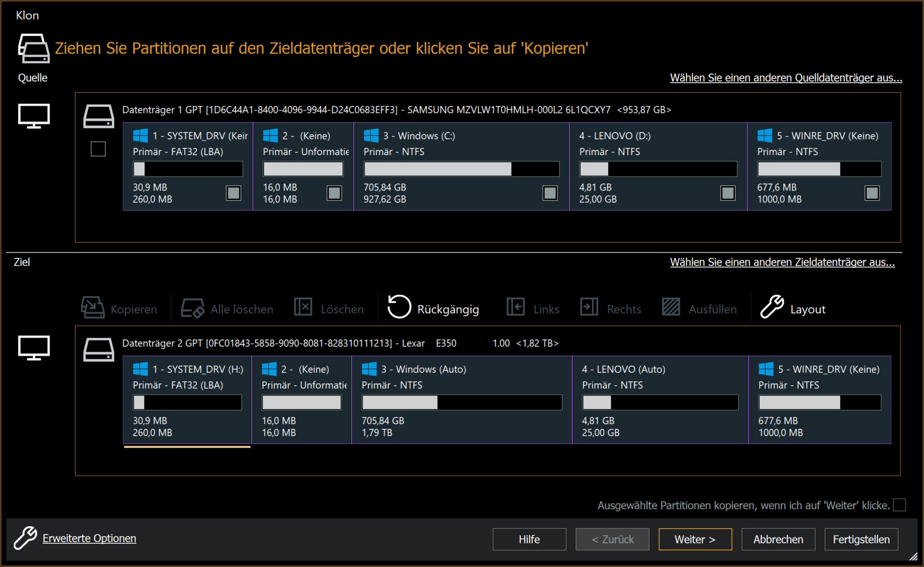Click the target Windows (Auto) partition usage bar
The height and width of the screenshot is (567, 924).
(x=462, y=403)
